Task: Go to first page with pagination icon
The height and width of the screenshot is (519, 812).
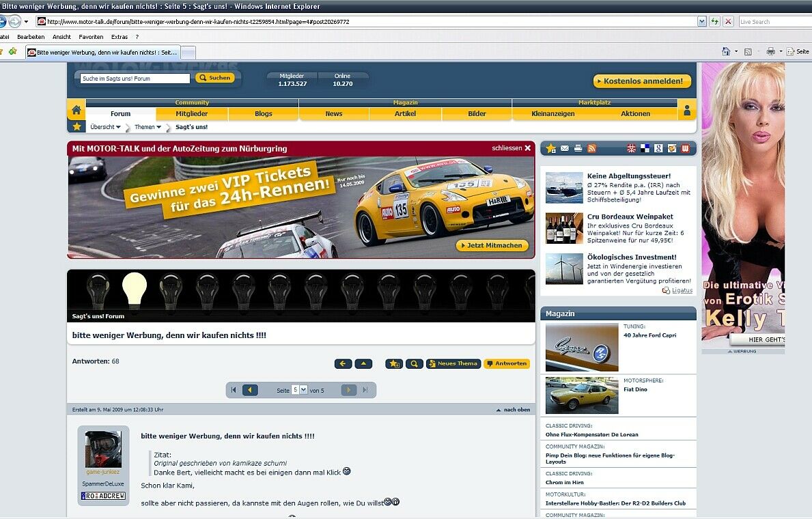Action: [234, 390]
